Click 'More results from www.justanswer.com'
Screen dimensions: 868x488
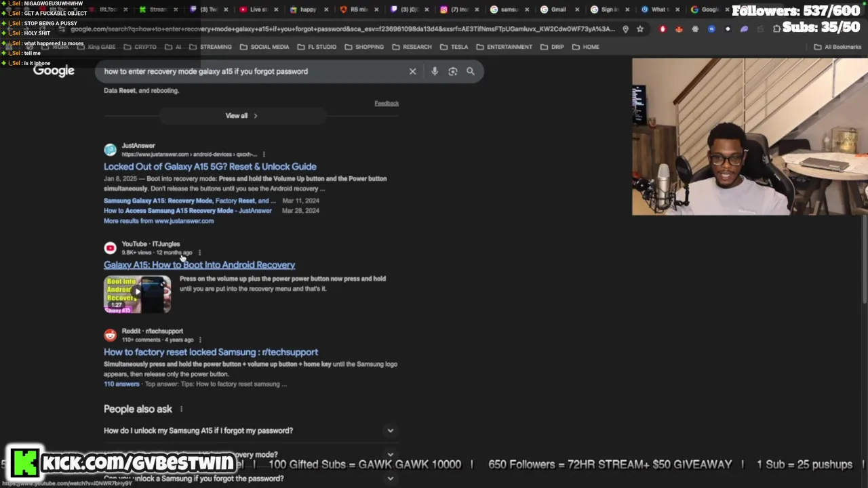(159, 221)
